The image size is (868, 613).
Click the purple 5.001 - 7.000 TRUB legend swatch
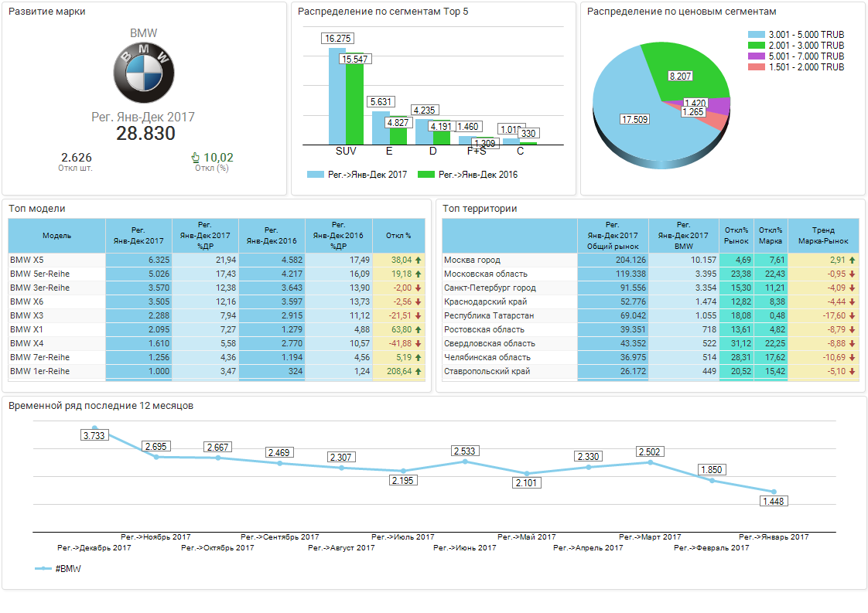pos(756,56)
